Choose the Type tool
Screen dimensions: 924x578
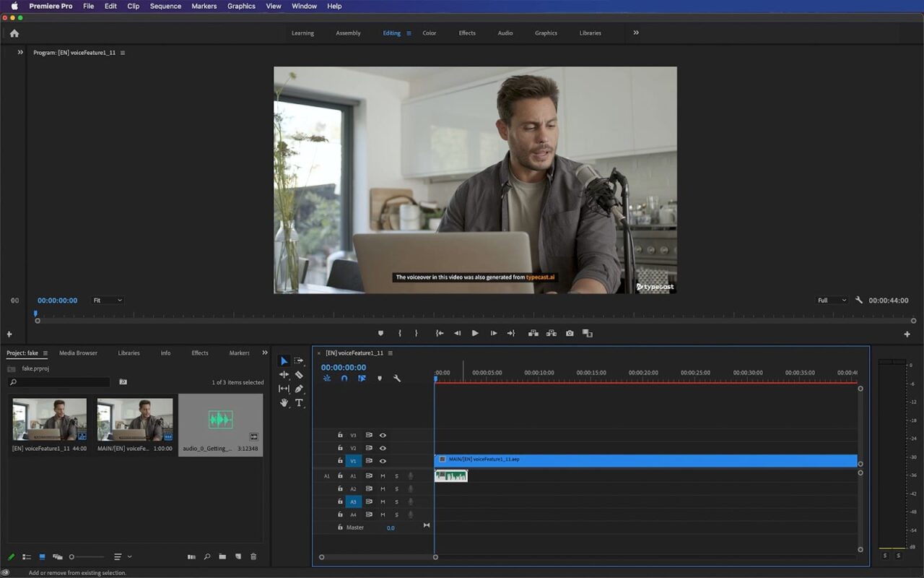click(300, 402)
